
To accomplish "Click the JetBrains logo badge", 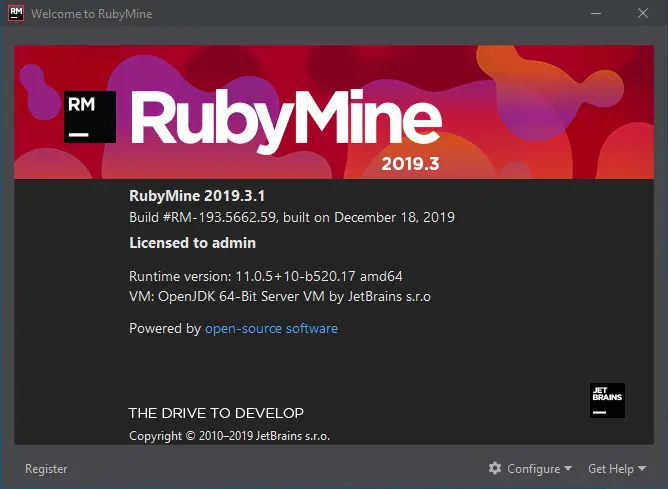I will 607,400.
